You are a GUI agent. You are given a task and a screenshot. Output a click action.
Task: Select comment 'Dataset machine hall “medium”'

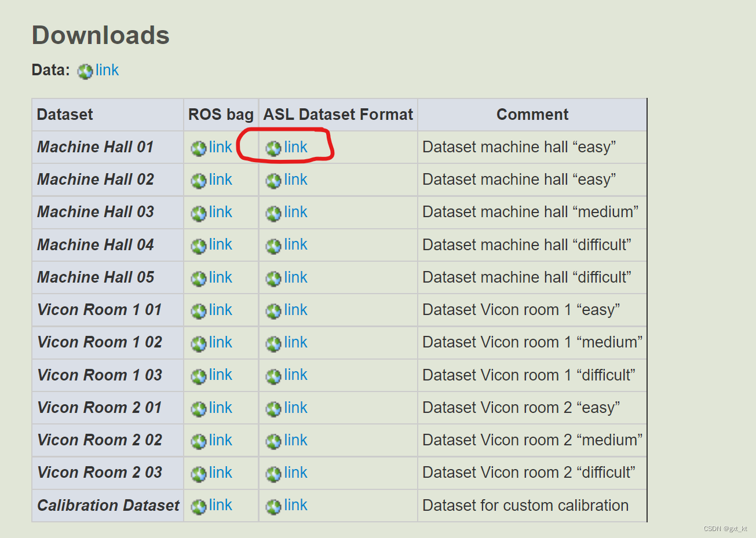click(x=530, y=212)
